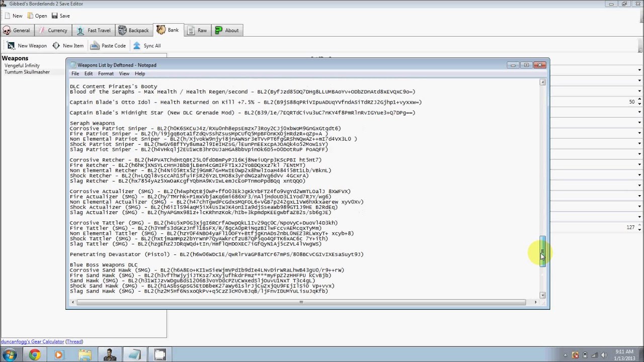
Task: Open the dropdown directly above the 127 field
Action: click(x=639, y=217)
